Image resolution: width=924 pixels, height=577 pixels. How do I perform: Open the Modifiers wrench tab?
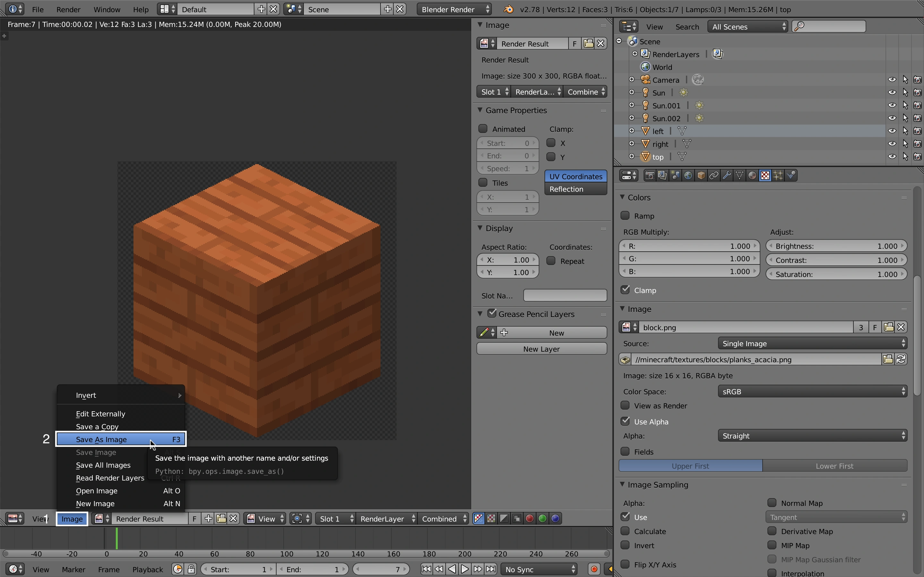(727, 175)
